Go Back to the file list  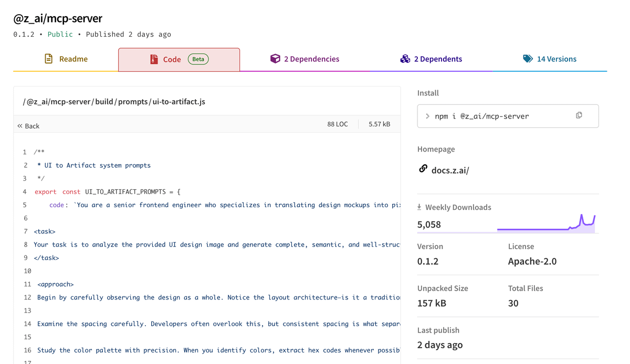click(x=28, y=126)
